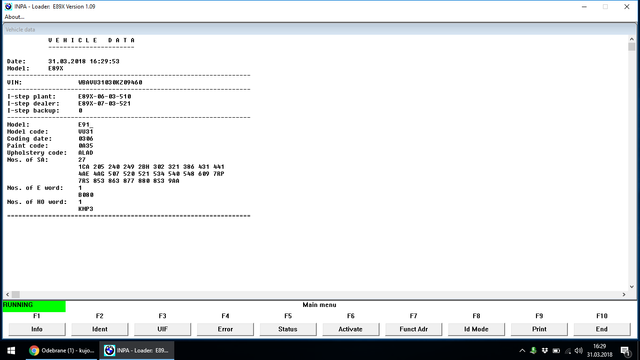Open the taskbar clock and date
The image size is (640, 360).
600,351
